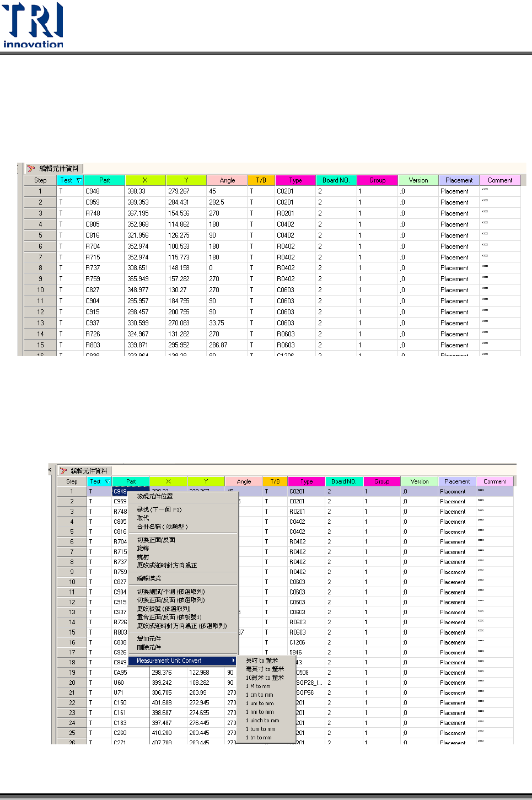532x800 pixels.
Task: Click part cell U71
Action: pyautogui.click(x=131, y=692)
